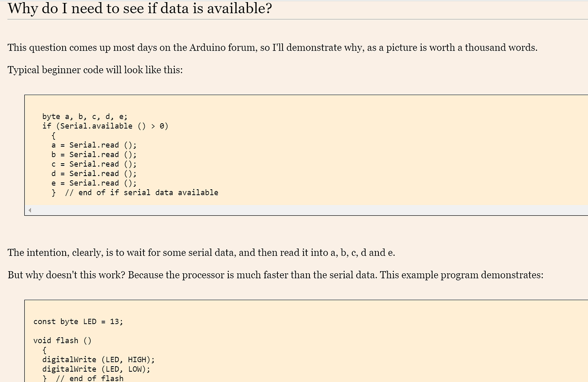This screenshot has width=588, height=382.
Task: Click the comment "// end of if serial data available"
Action: coord(141,192)
